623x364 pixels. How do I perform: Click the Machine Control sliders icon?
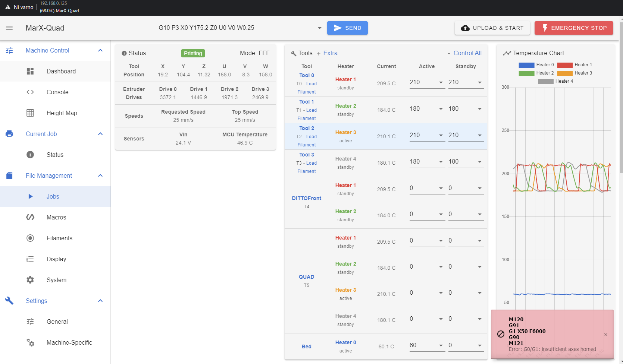point(9,50)
